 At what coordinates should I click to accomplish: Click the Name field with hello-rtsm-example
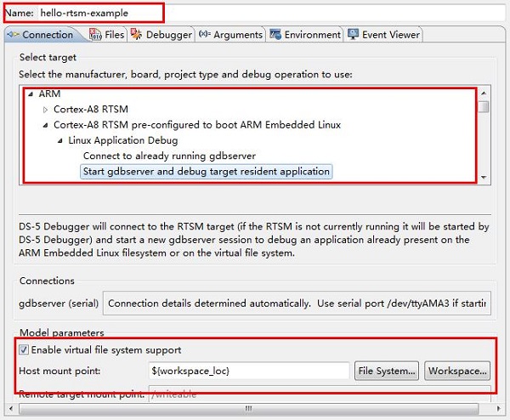(x=272, y=13)
